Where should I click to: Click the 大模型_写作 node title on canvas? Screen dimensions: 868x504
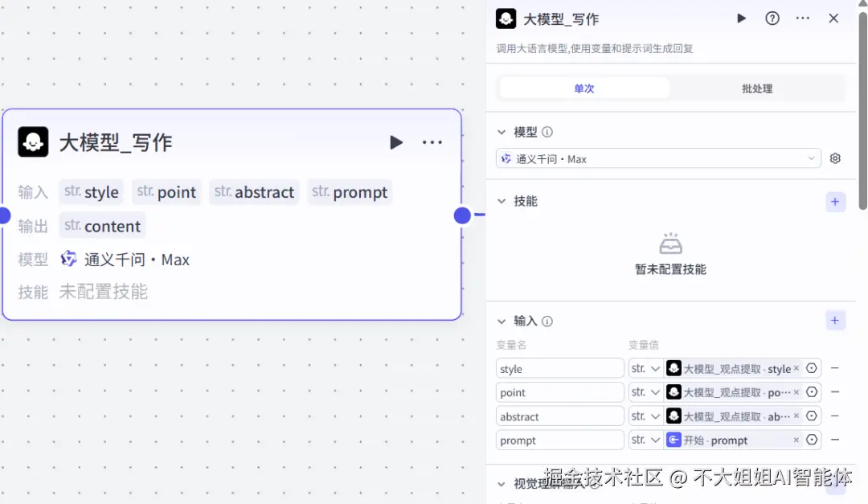click(x=116, y=142)
